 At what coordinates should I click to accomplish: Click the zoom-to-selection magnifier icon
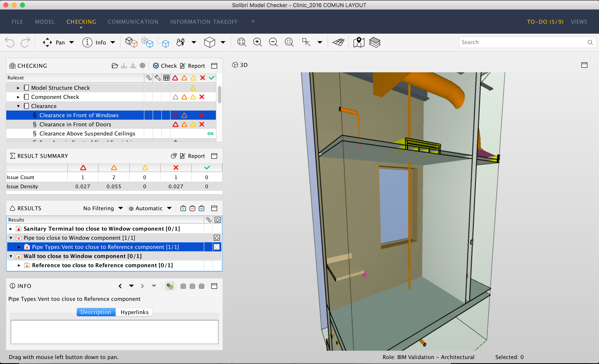point(289,42)
